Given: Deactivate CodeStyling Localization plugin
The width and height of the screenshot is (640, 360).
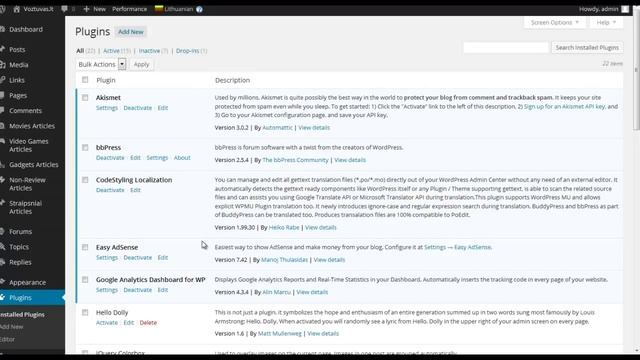Looking at the screenshot, I should [110, 190].
